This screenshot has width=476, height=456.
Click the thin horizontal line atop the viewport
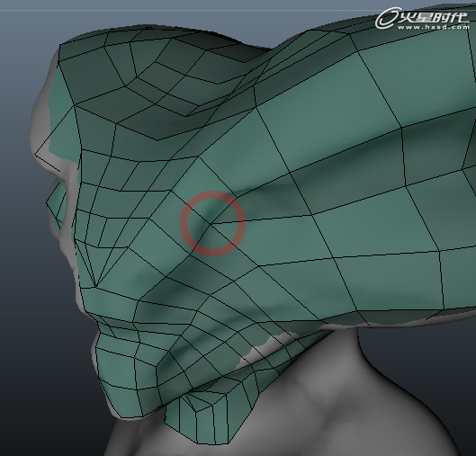click(x=238, y=10)
